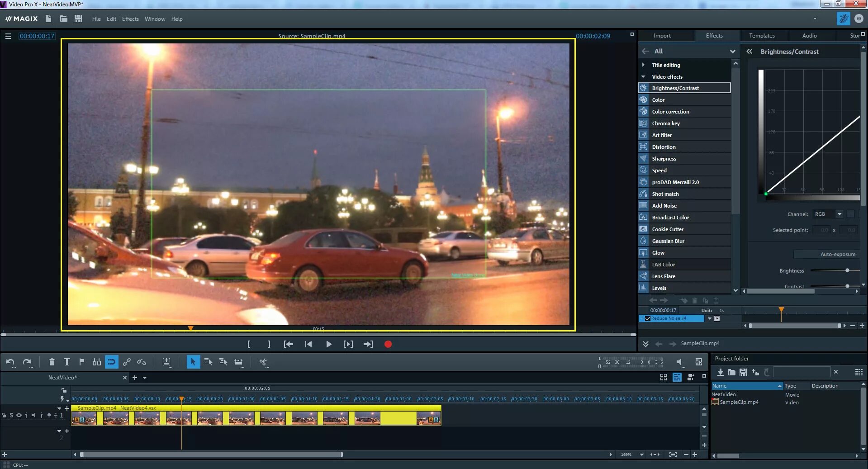Adjust the Brightness slider handle
Image resolution: width=868 pixels, height=469 pixels.
point(847,270)
